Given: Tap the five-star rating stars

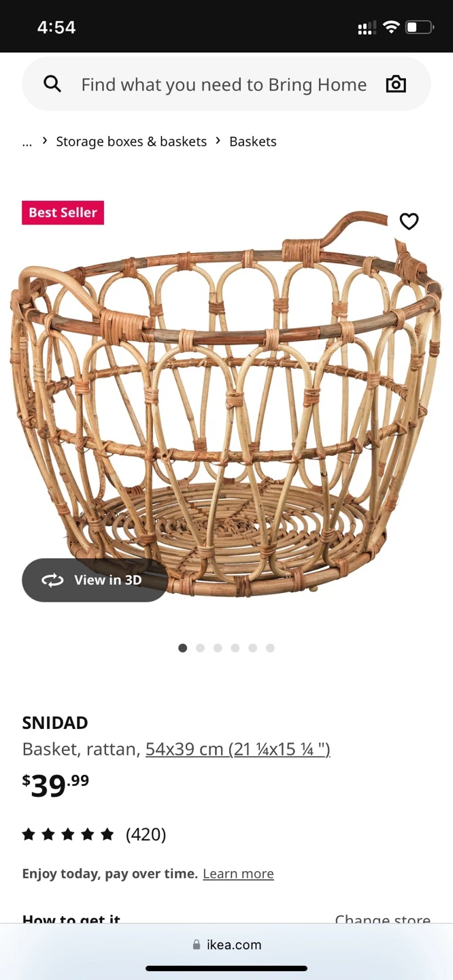Looking at the screenshot, I should pos(68,834).
